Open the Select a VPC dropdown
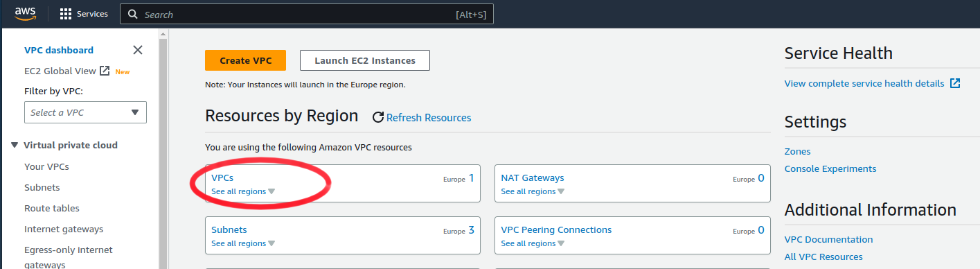Image resolution: width=980 pixels, height=269 pixels. [85, 112]
